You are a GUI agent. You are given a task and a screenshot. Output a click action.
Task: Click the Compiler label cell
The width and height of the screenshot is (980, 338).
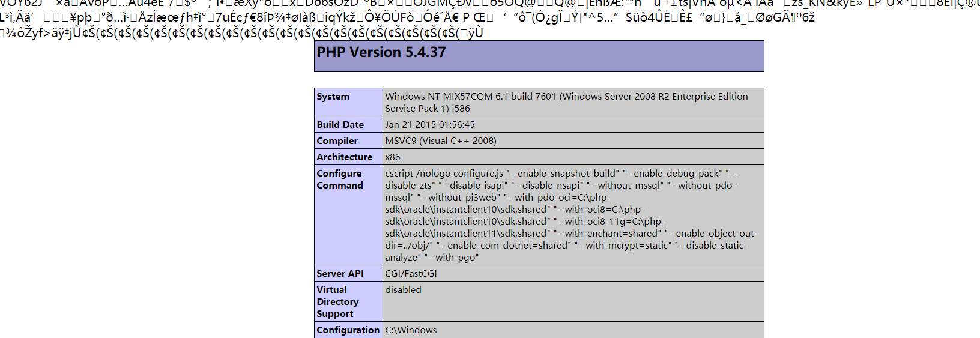coord(337,141)
